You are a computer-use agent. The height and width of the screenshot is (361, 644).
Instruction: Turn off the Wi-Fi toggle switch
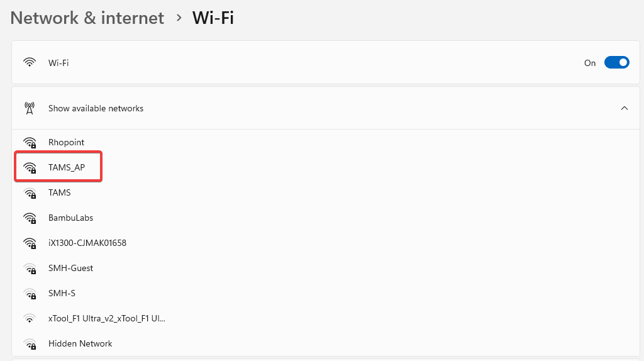coord(616,63)
